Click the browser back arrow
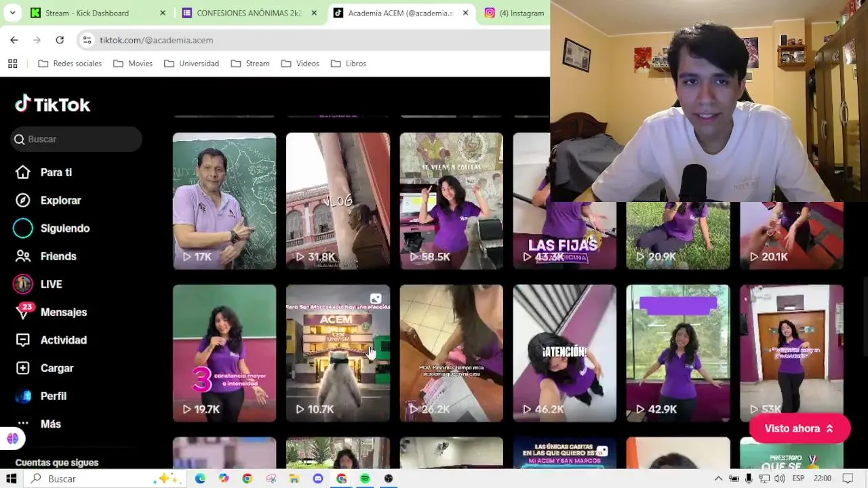Screen dimensions: 868x488 pos(14,40)
